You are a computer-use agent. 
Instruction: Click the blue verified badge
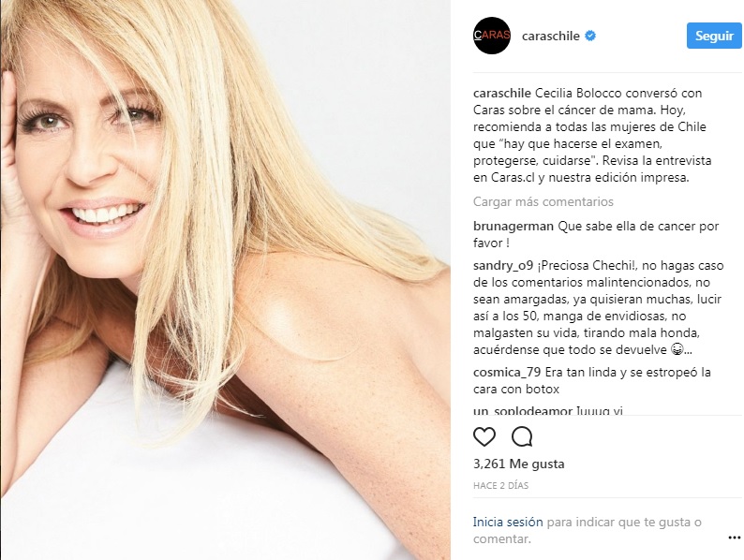click(590, 36)
